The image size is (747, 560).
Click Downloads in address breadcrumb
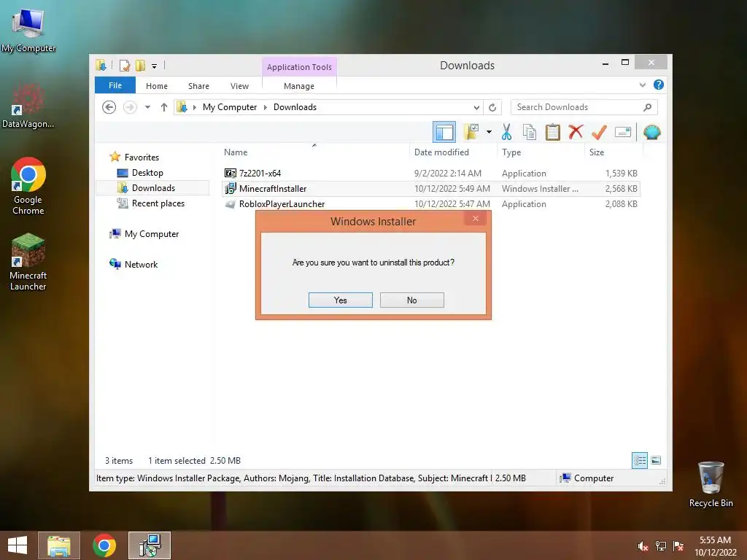[295, 107]
